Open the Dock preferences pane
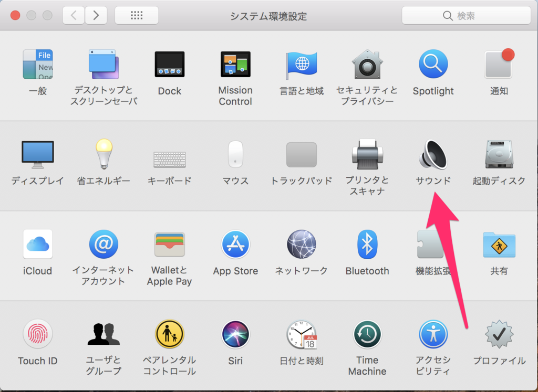This screenshot has height=392, width=538. click(170, 65)
